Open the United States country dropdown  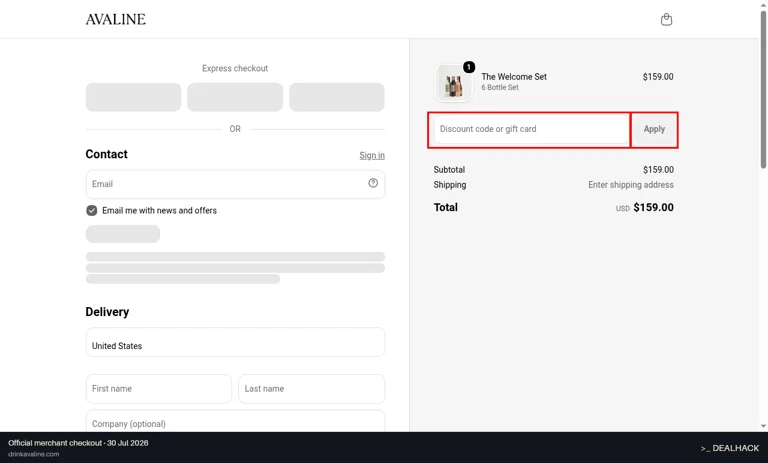(235, 342)
